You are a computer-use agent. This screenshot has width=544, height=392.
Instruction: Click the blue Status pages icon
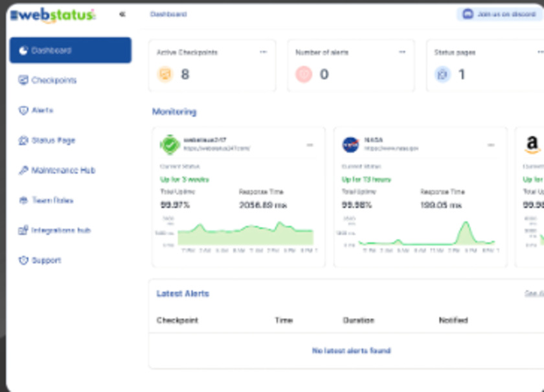442,75
